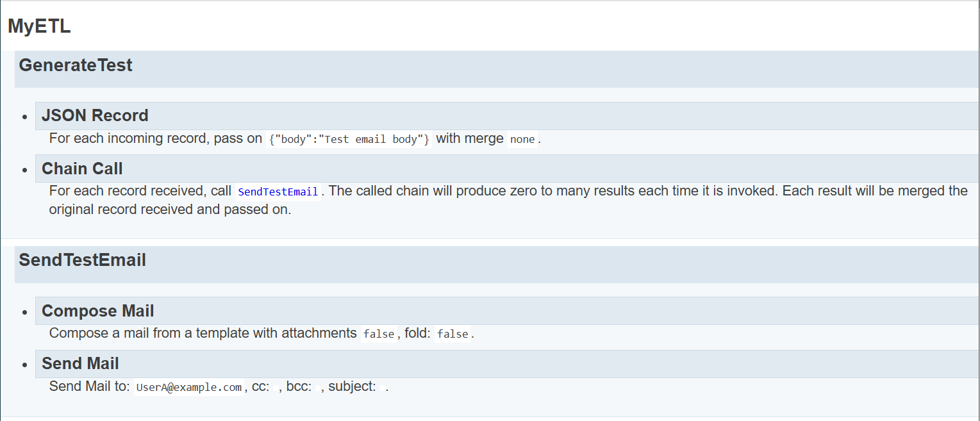
Task: Click the fold 'false' value
Action: coord(453,334)
